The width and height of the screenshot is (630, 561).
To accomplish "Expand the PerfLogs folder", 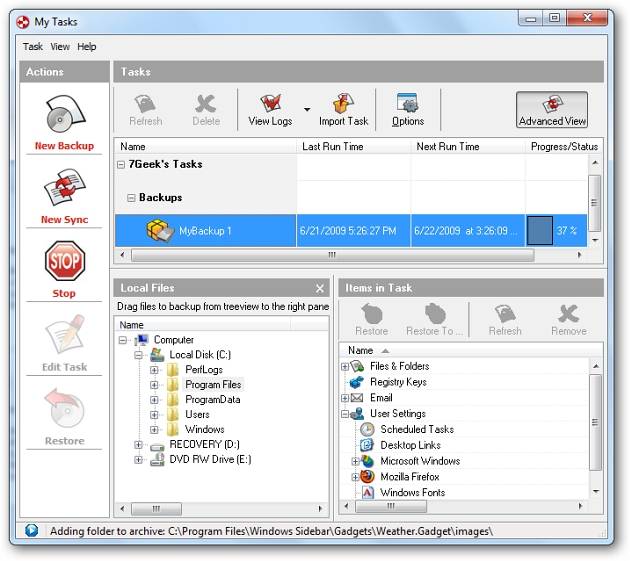I will pyautogui.click(x=154, y=370).
